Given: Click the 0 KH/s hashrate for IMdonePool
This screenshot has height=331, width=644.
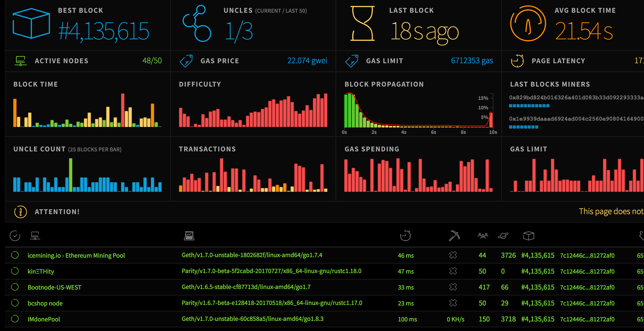Looking at the screenshot, I should (455, 319).
